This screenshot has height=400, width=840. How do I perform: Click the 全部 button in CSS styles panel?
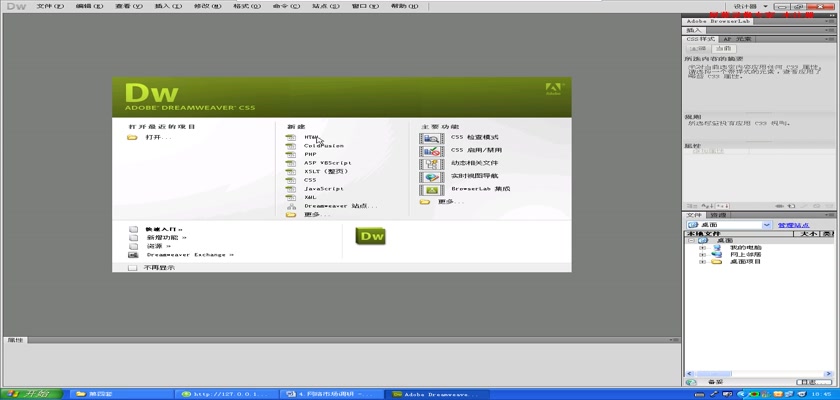click(697, 49)
